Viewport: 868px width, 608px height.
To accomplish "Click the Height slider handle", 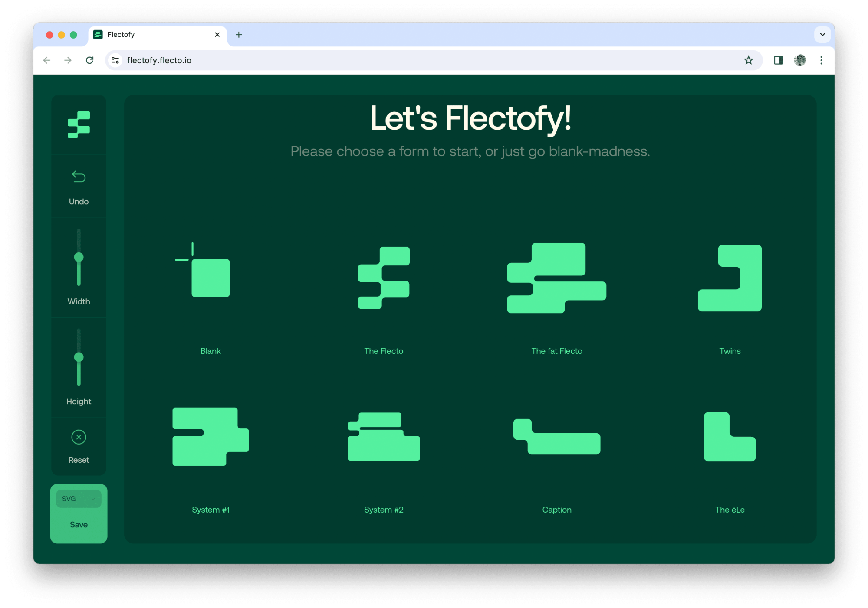I will coord(79,357).
